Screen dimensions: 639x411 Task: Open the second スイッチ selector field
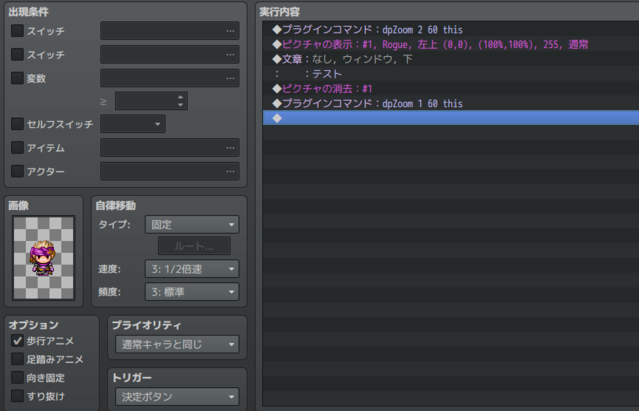click(170, 55)
